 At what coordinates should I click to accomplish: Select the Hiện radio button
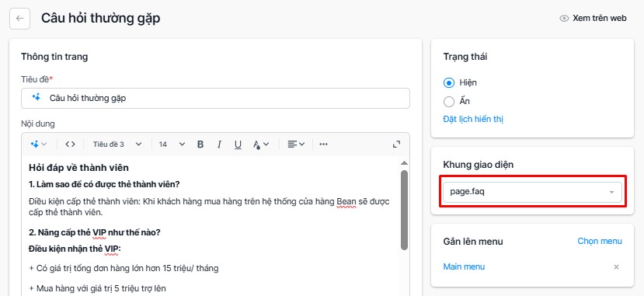449,82
